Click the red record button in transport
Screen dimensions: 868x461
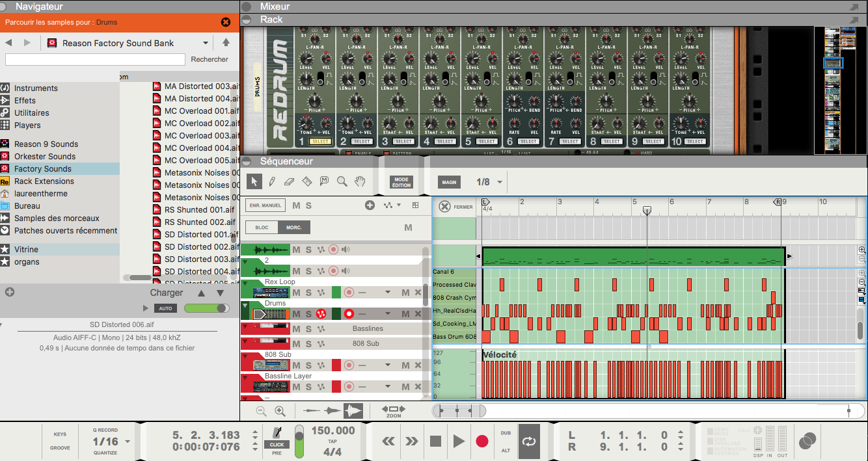coord(482,441)
